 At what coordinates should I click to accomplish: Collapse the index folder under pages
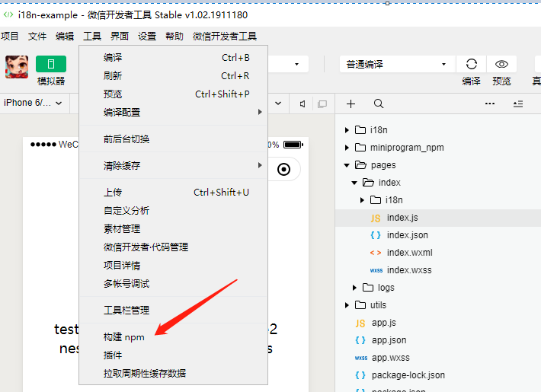(x=354, y=183)
